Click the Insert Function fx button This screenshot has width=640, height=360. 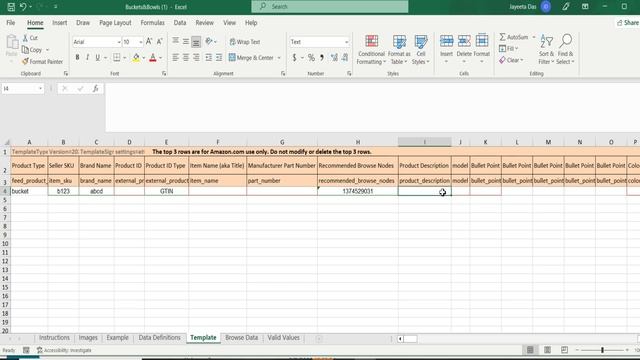point(96,89)
